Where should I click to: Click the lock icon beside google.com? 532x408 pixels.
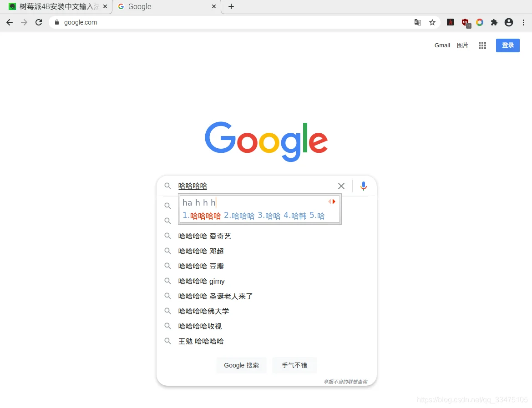(x=57, y=22)
